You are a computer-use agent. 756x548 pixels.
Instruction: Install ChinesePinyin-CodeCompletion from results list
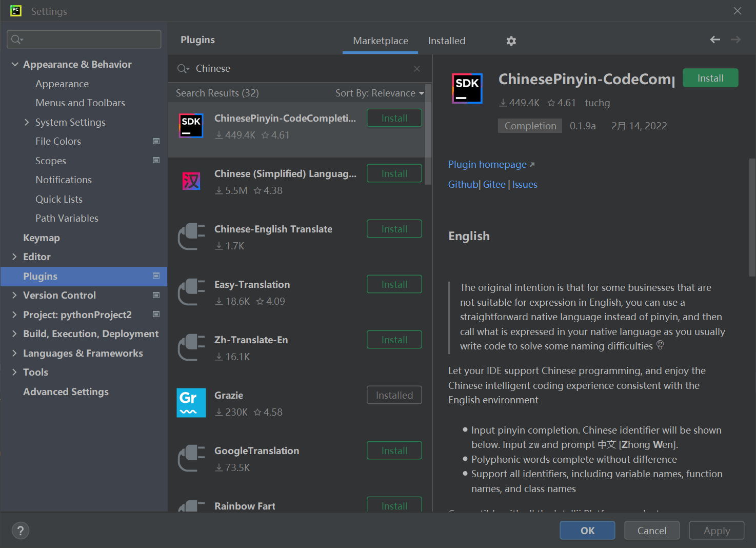point(394,118)
